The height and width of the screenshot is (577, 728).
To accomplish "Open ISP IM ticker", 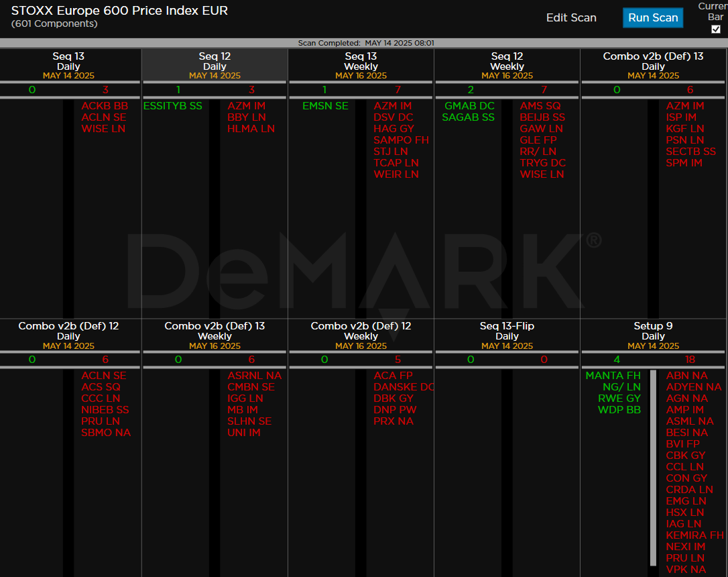I will pyautogui.click(x=681, y=117).
